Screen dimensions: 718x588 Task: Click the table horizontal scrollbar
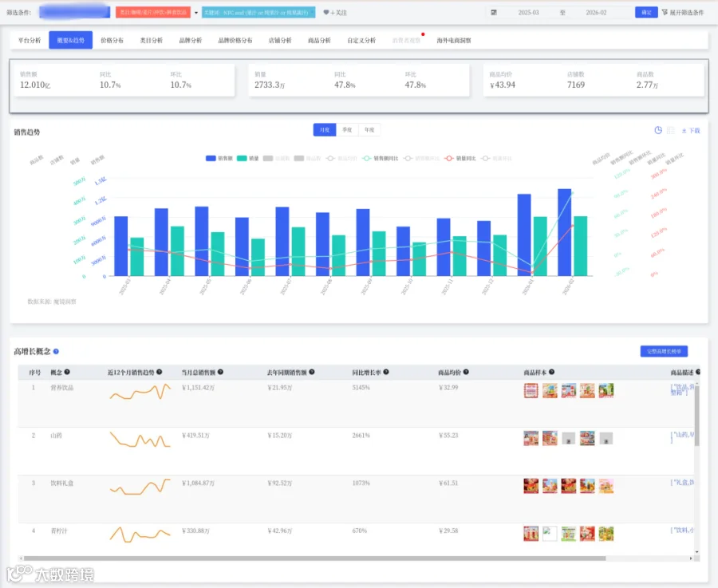click(x=314, y=558)
